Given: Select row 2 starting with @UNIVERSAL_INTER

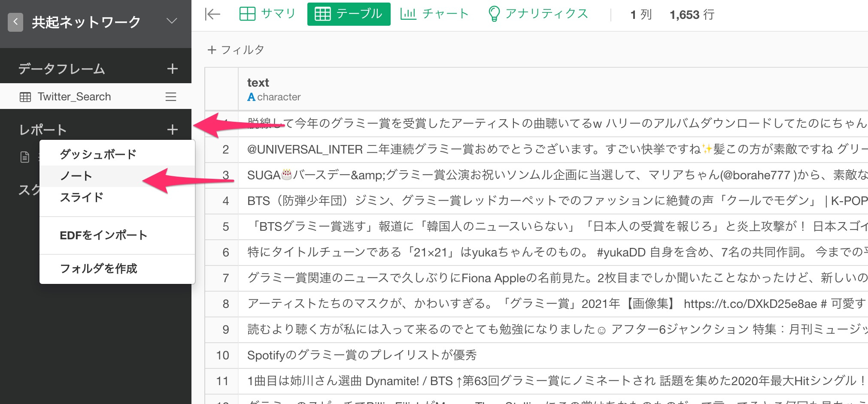Looking at the screenshot, I should (537, 149).
